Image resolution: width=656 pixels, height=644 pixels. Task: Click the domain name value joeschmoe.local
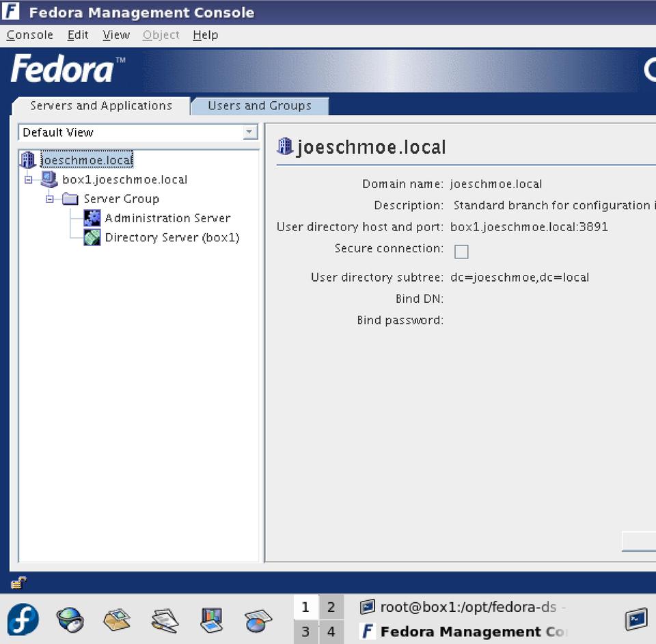(496, 184)
